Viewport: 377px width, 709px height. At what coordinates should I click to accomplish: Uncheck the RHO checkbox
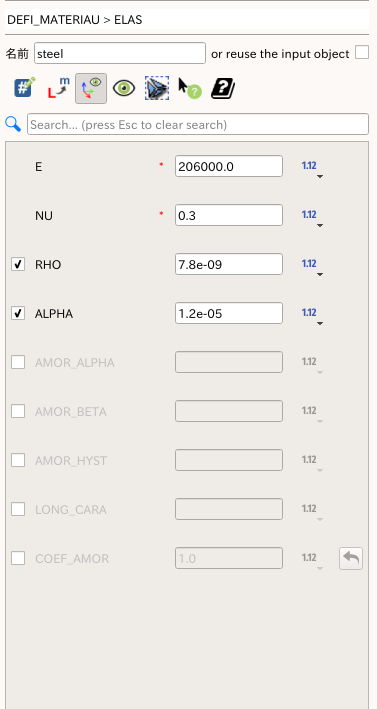[x=18, y=265]
